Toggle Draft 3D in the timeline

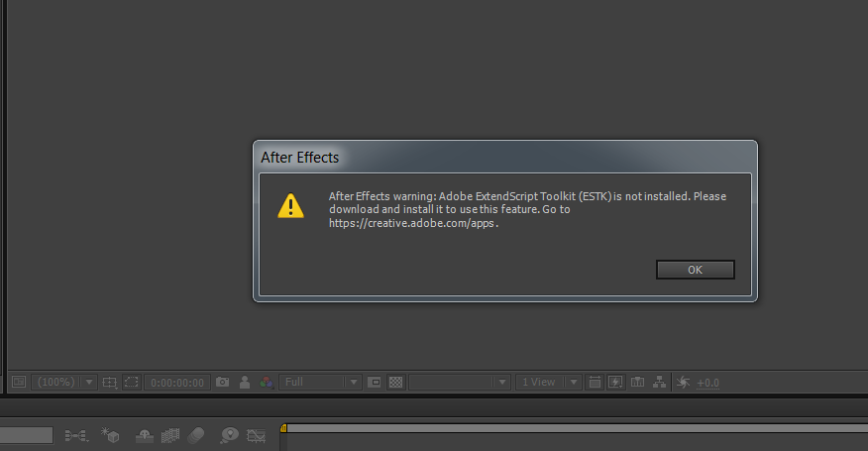(110, 435)
